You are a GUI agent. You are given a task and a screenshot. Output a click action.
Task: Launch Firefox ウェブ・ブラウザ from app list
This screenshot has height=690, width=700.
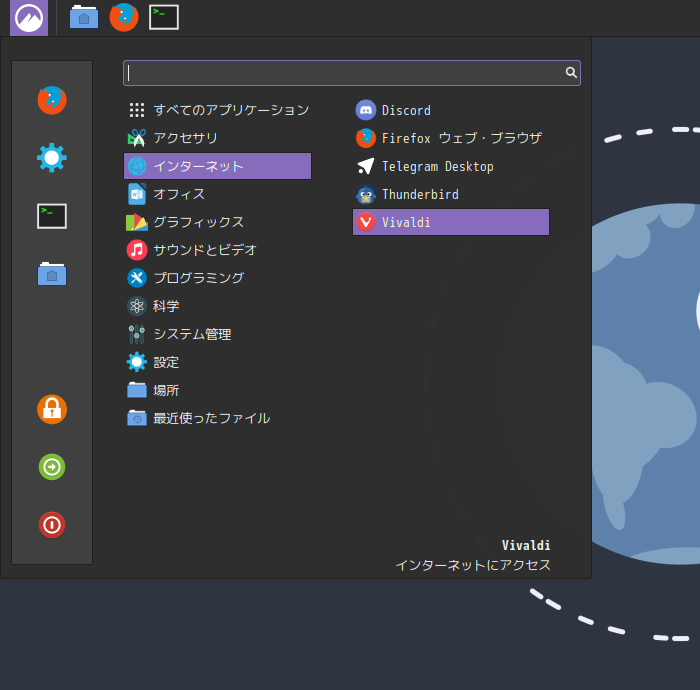coord(451,138)
